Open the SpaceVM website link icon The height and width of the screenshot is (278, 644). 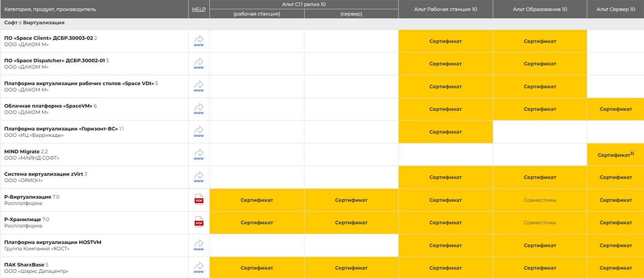pyautogui.click(x=199, y=109)
